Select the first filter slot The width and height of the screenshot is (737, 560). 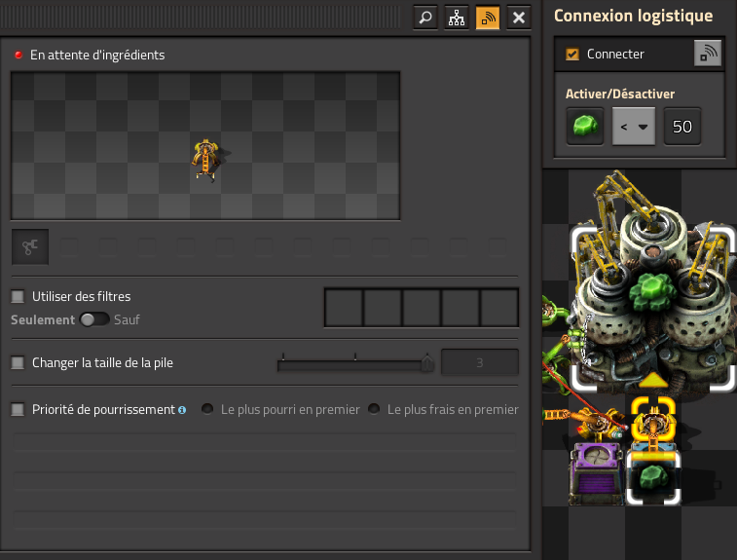[x=344, y=308]
